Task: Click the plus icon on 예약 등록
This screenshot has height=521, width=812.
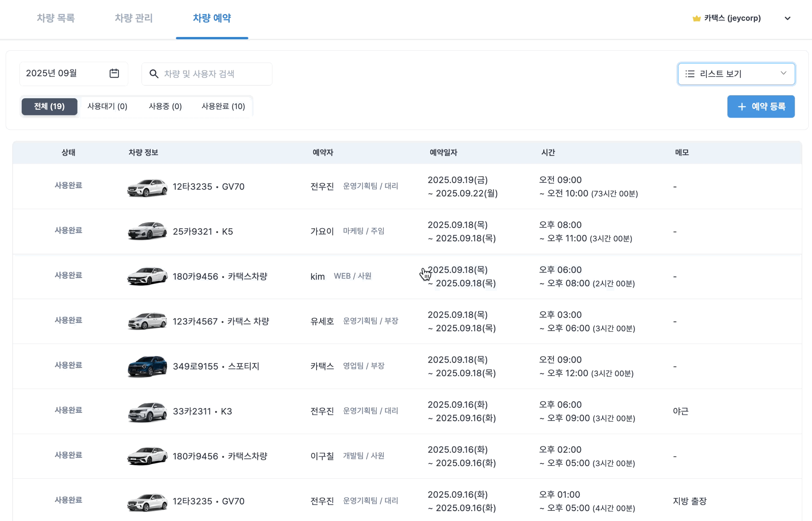Action: pos(742,107)
